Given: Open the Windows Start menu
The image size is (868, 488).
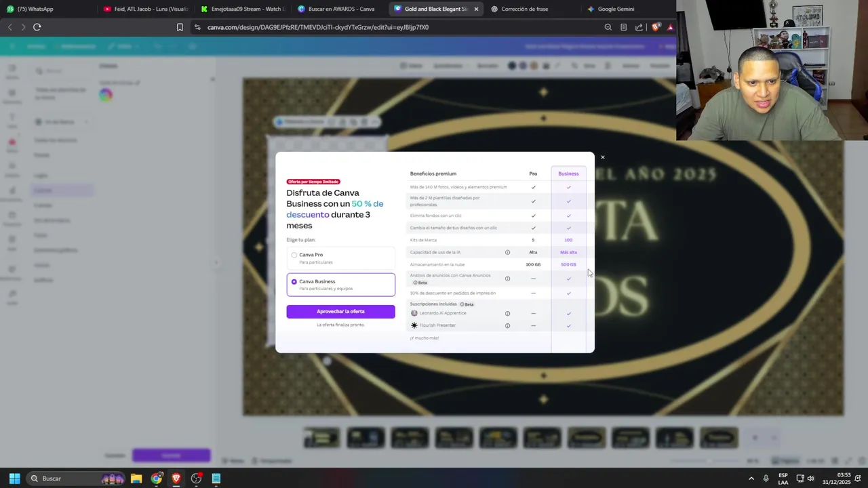Looking at the screenshot, I should 14,479.
